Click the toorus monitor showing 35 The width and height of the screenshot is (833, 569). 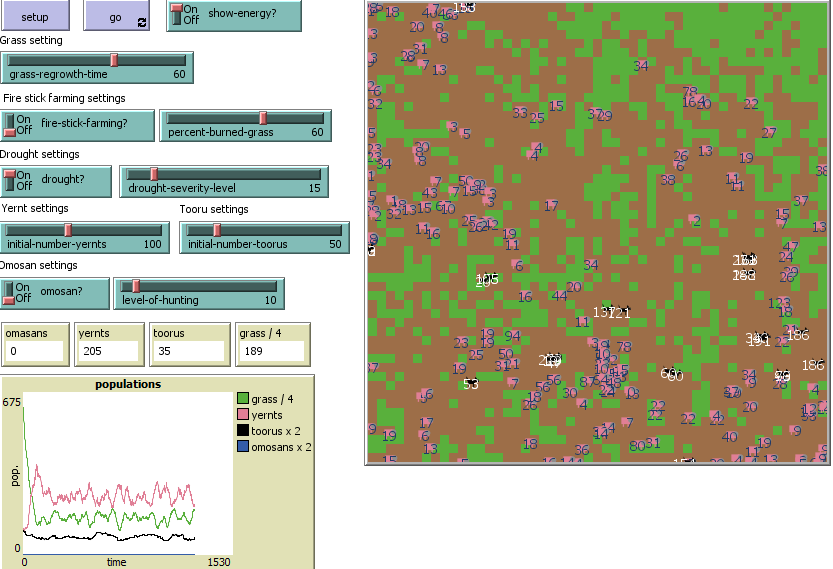click(x=189, y=344)
